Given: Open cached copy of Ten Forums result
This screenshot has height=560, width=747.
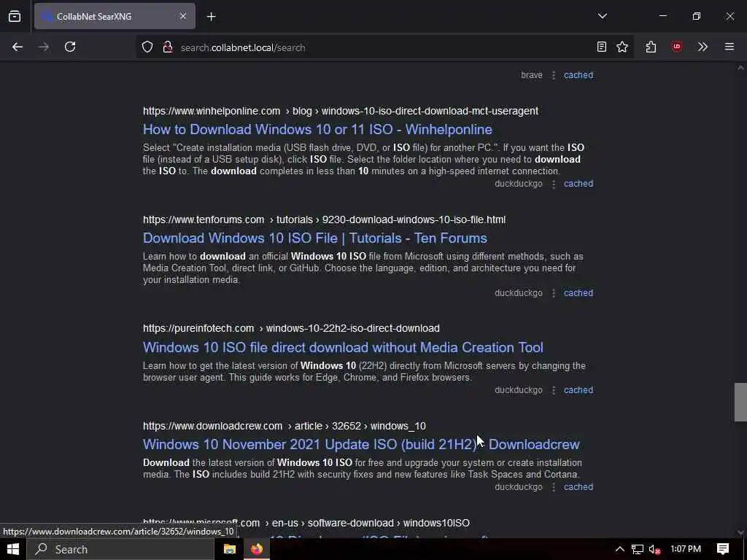Looking at the screenshot, I should click(578, 293).
